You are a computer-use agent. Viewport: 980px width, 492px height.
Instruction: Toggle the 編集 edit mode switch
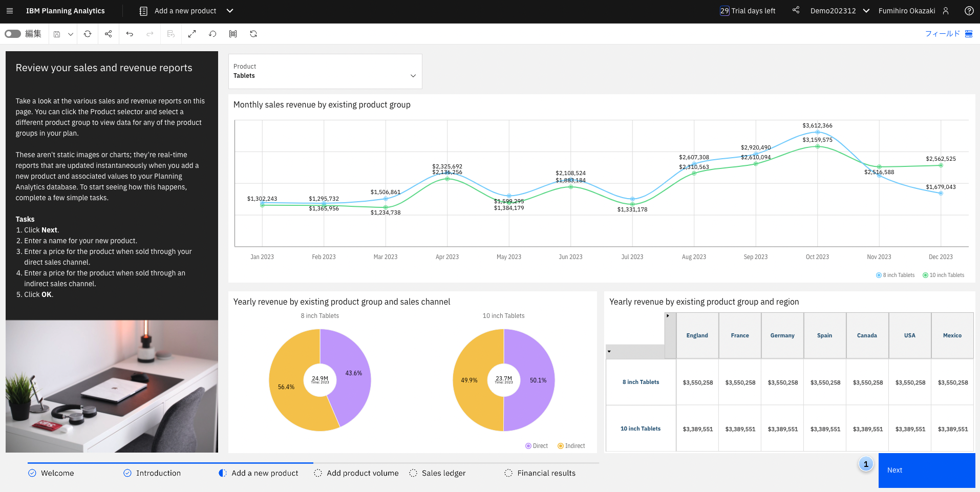tap(13, 34)
